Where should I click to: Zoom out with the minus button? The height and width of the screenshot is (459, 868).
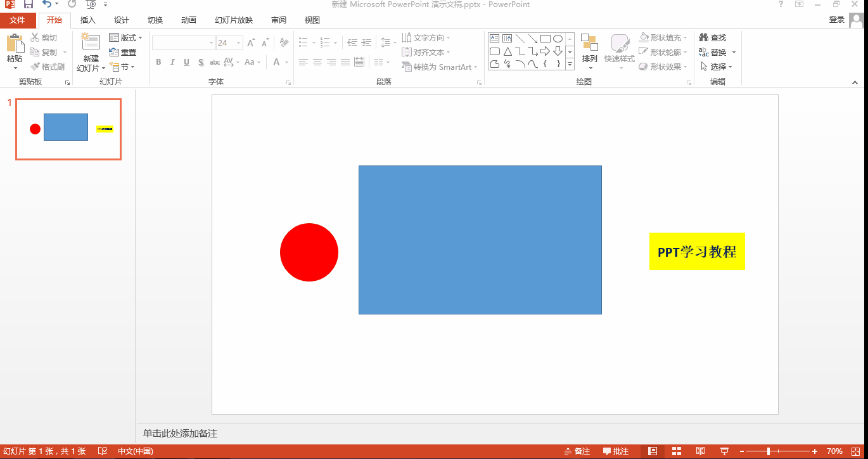tap(742, 451)
